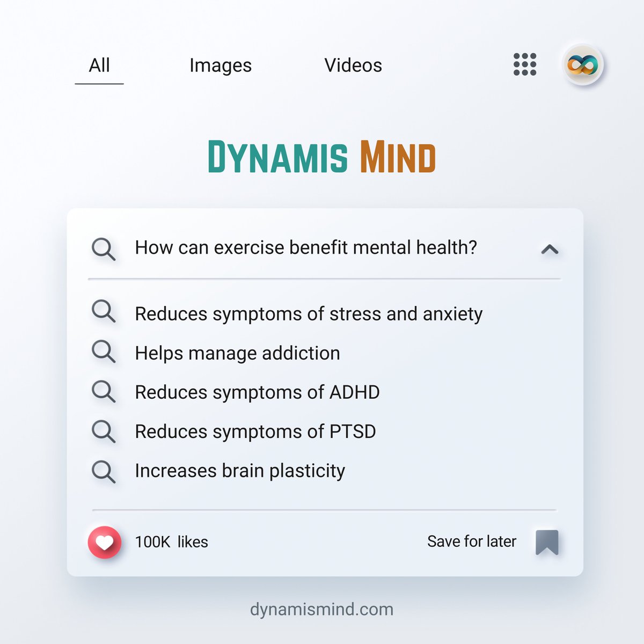Click the Save for later label

click(x=472, y=541)
